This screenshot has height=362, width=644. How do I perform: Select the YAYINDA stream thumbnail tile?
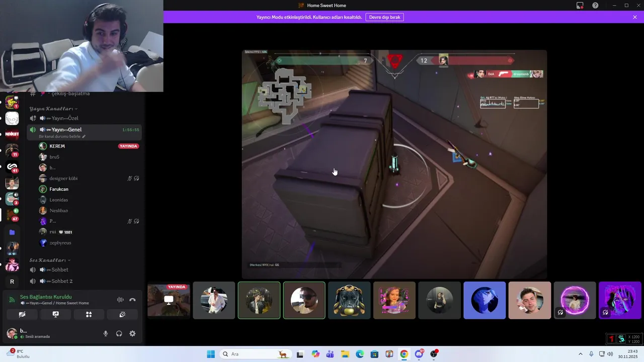click(x=169, y=300)
